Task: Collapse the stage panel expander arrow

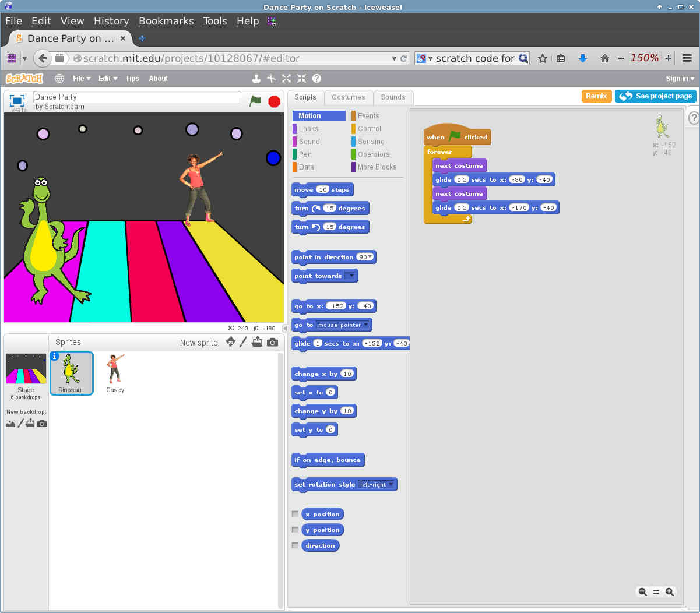Action: pyautogui.click(x=285, y=328)
